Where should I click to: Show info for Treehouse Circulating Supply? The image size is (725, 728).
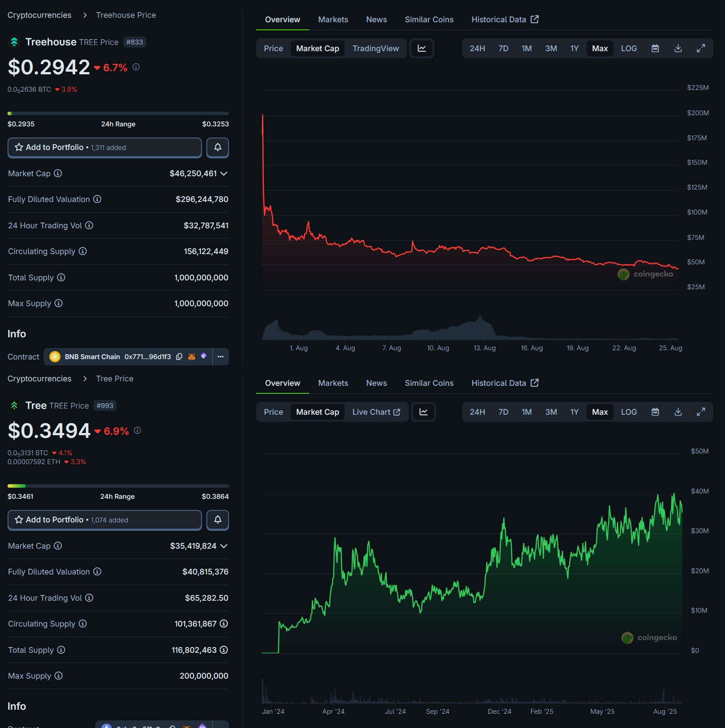tap(83, 251)
